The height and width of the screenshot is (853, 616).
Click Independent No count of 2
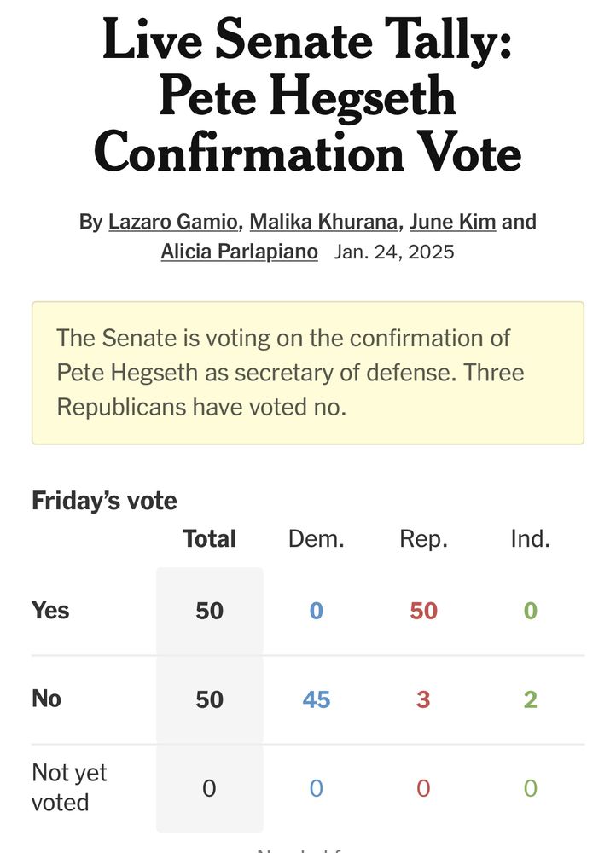pyautogui.click(x=531, y=699)
